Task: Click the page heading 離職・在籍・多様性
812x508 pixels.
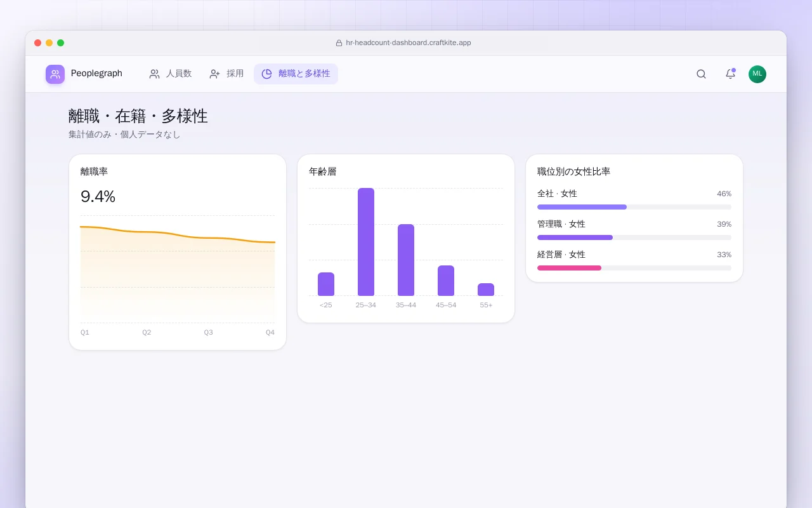Action: 138,116
